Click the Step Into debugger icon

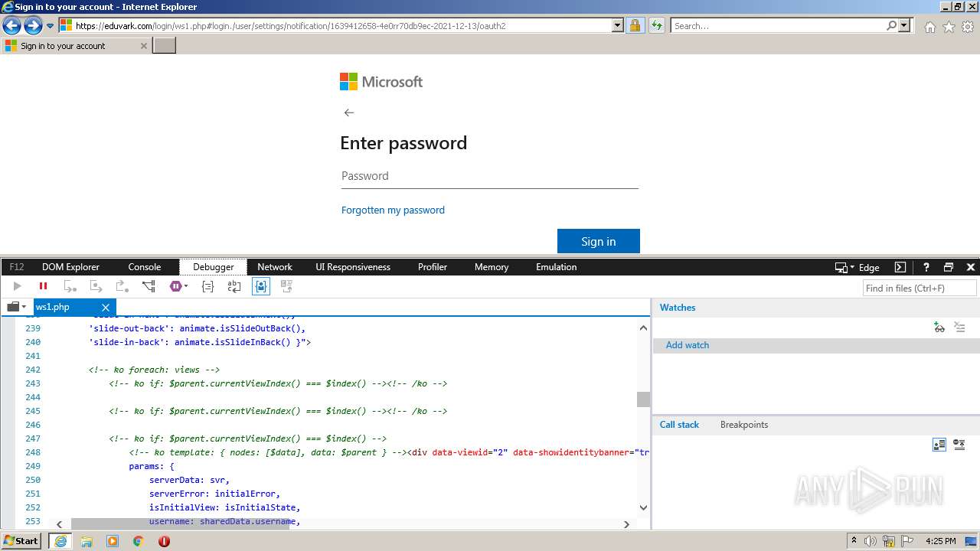[x=70, y=286]
